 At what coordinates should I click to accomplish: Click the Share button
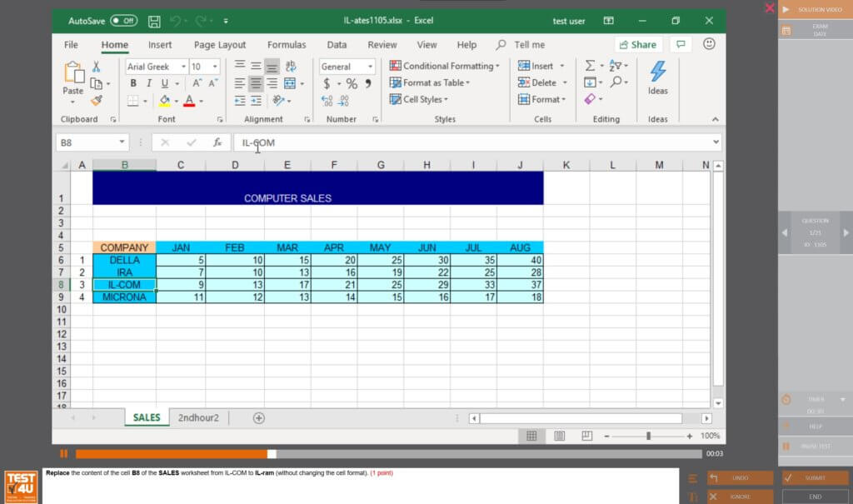click(x=637, y=45)
